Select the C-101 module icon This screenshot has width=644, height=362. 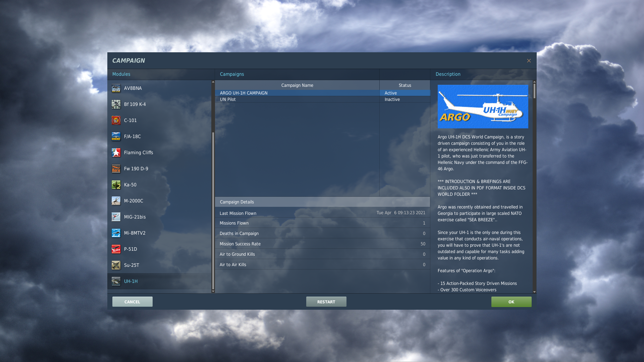116,120
